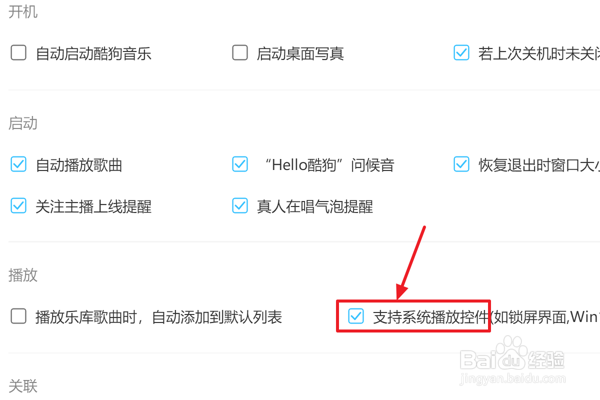Image resolution: width=600 pixels, height=400 pixels.
Task: Select the 播放 section heading
Action: (23, 275)
